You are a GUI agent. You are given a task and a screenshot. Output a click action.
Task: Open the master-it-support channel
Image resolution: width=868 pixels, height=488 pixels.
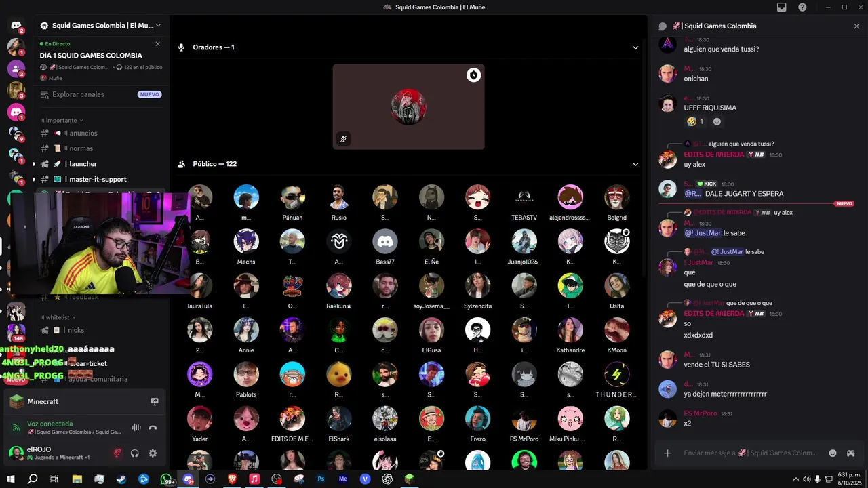point(100,179)
